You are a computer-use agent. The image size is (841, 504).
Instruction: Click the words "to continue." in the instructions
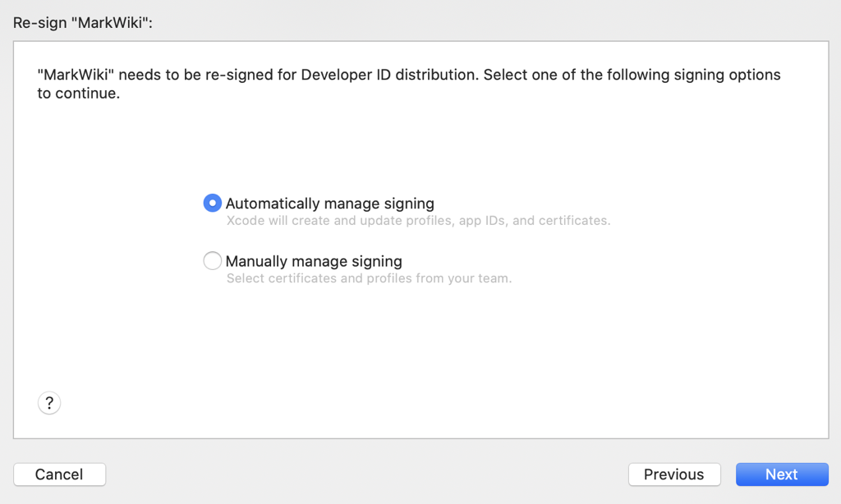click(x=79, y=94)
